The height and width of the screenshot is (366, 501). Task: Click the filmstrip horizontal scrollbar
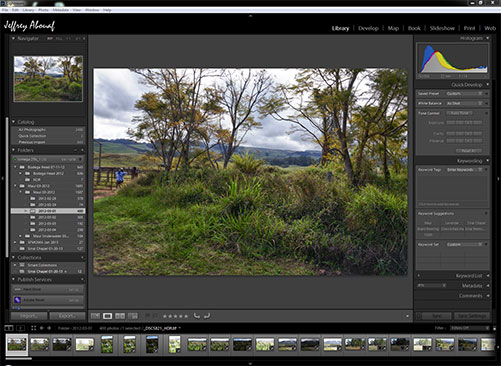pos(19,358)
